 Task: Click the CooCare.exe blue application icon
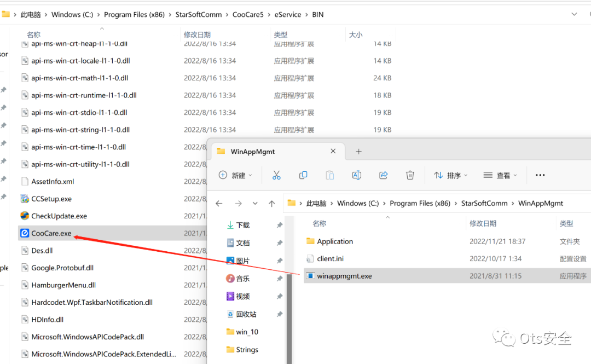(x=25, y=233)
